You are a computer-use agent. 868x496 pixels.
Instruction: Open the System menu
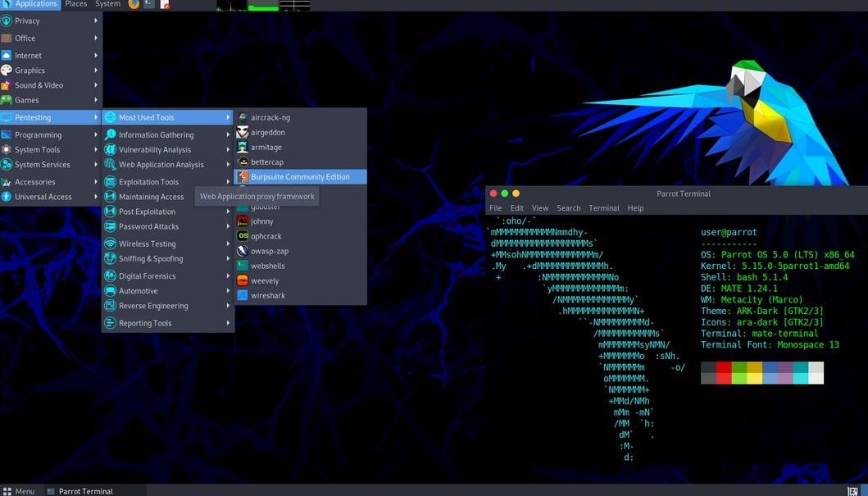(107, 4)
